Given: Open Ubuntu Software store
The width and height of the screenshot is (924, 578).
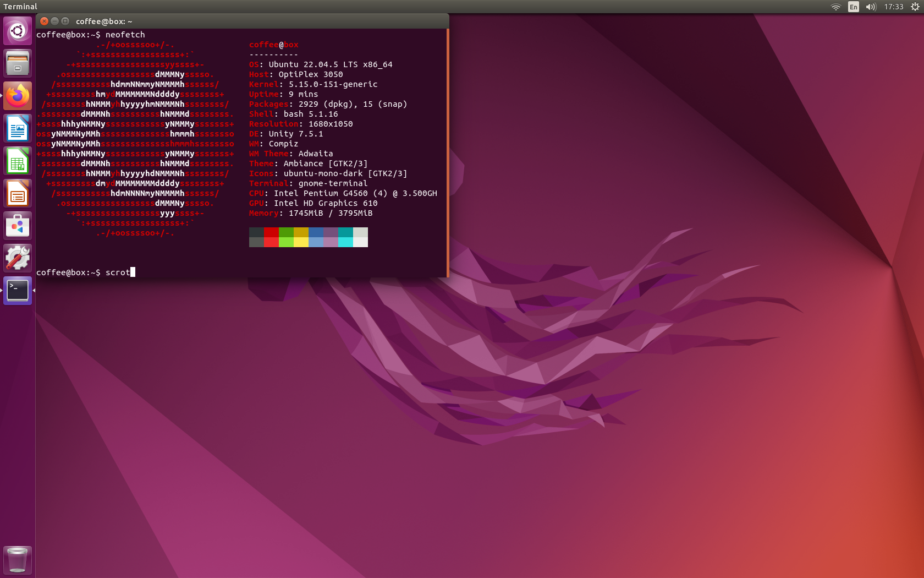Looking at the screenshot, I should point(18,226).
